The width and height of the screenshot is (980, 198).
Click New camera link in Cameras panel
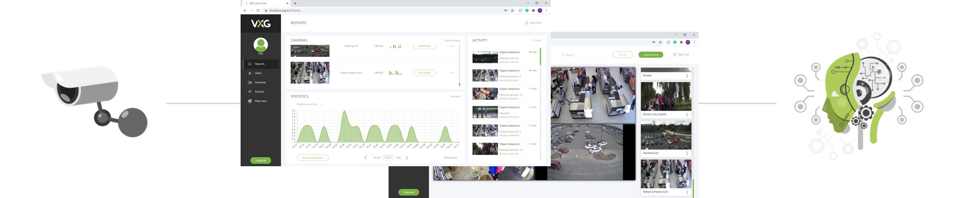452,41
